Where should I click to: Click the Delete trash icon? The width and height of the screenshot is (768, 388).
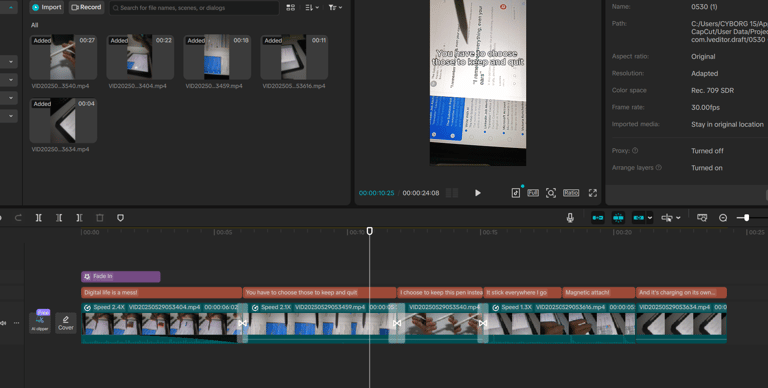point(99,218)
